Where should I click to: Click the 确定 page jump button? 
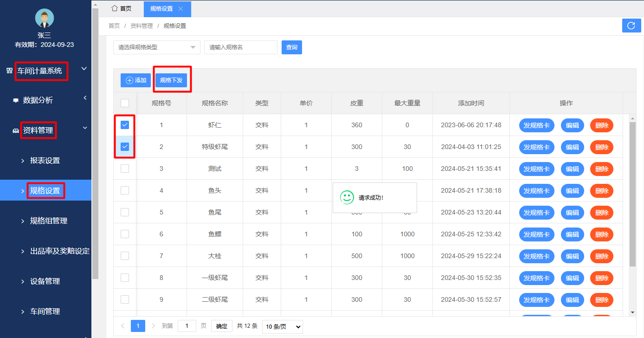coord(222,326)
